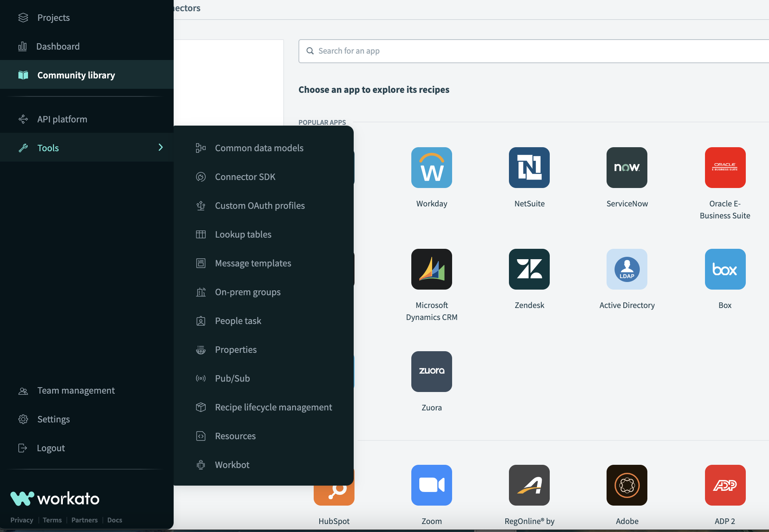Click the Zoom app icon
Screen dimensions: 769x532
coord(431,485)
